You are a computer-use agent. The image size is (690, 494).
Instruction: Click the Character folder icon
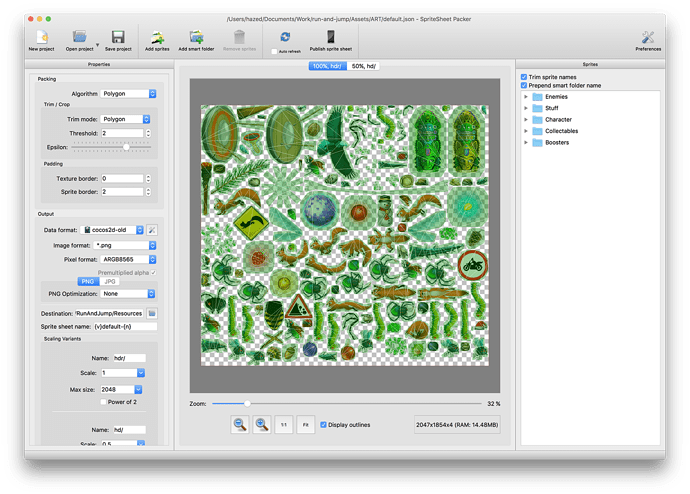pos(537,120)
